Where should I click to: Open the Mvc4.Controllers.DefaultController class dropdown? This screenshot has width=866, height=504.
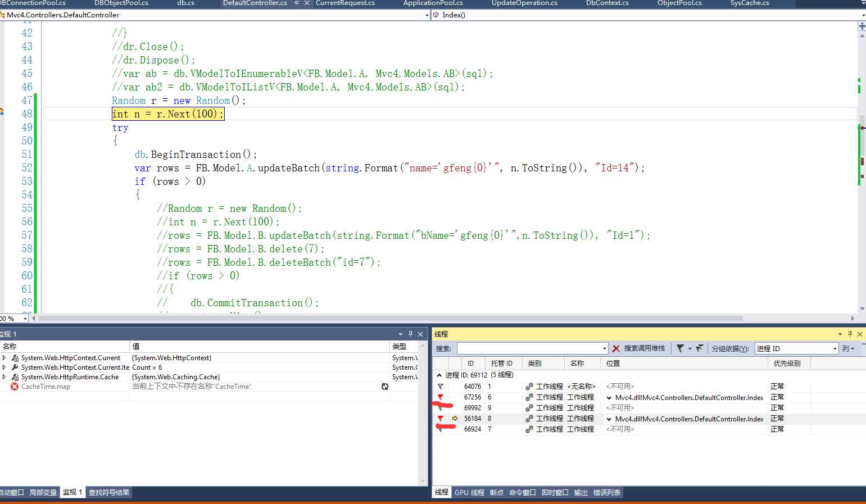(x=427, y=15)
